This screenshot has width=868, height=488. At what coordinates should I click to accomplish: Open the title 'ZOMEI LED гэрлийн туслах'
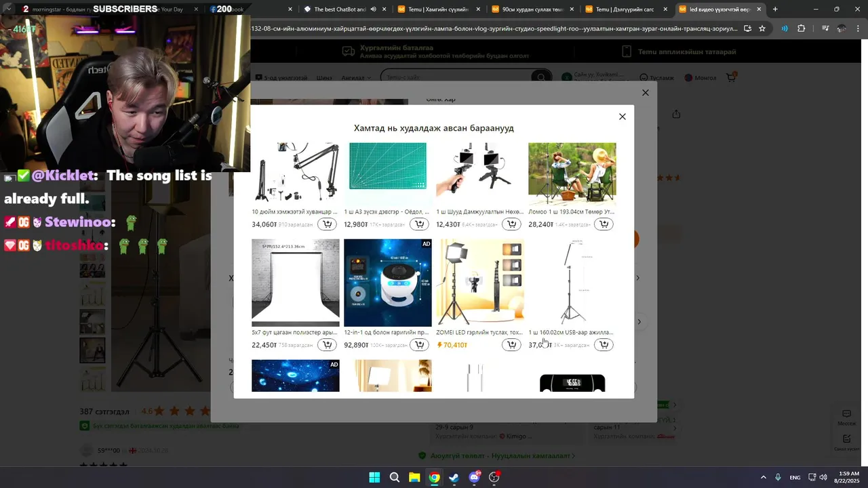click(x=479, y=333)
